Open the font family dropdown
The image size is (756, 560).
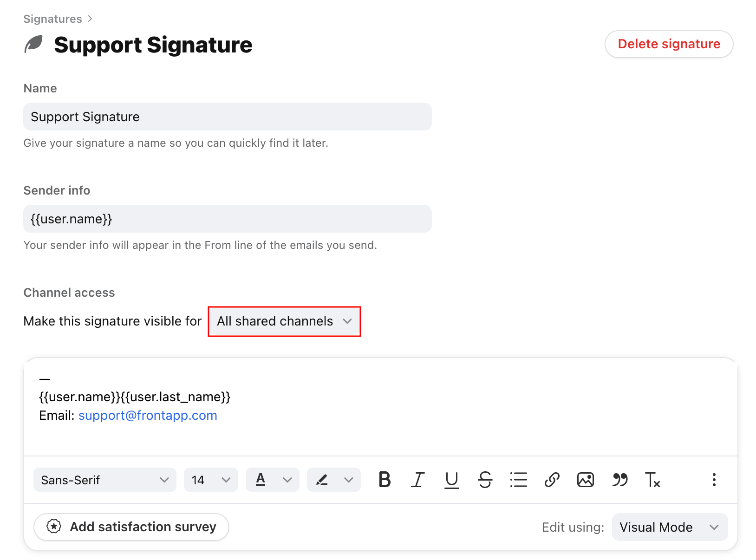(x=104, y=480)
